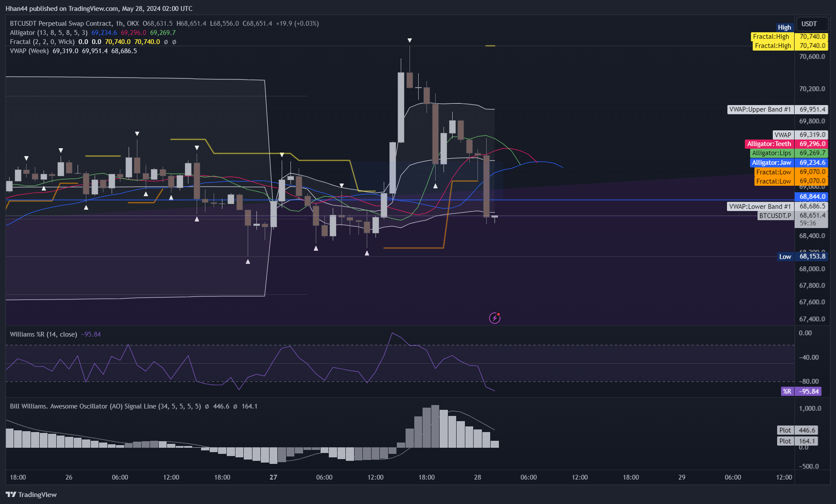
Task: Click -500.0 on the AO axis
Action: click(809, 467)
